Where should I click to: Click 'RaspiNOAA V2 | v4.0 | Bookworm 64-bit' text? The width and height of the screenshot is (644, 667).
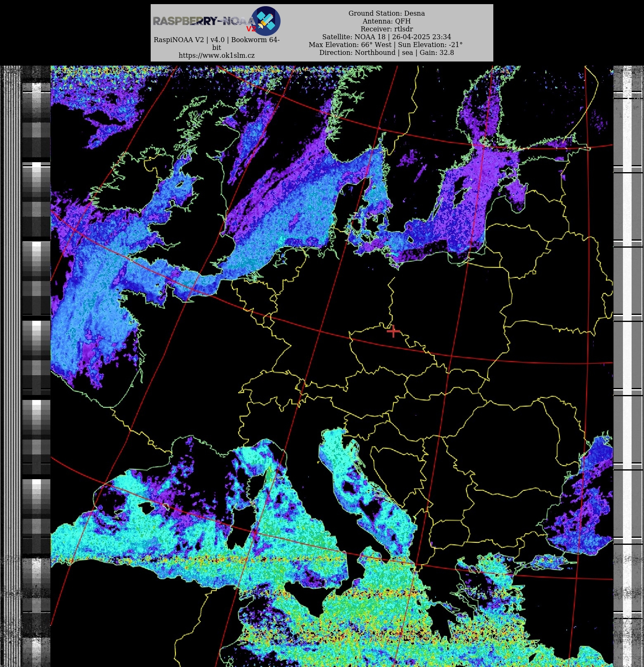click(217, 43)
